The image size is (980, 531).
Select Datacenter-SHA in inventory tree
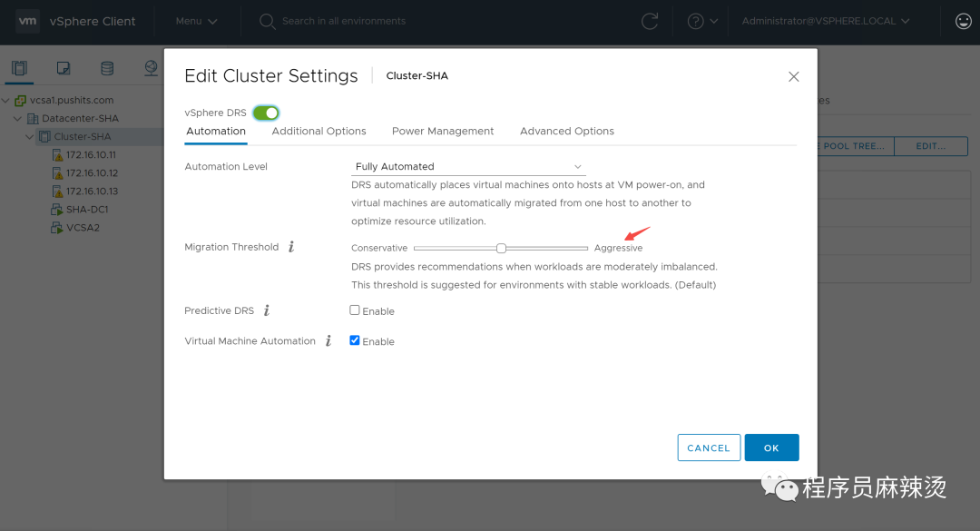tap(80, 118)
